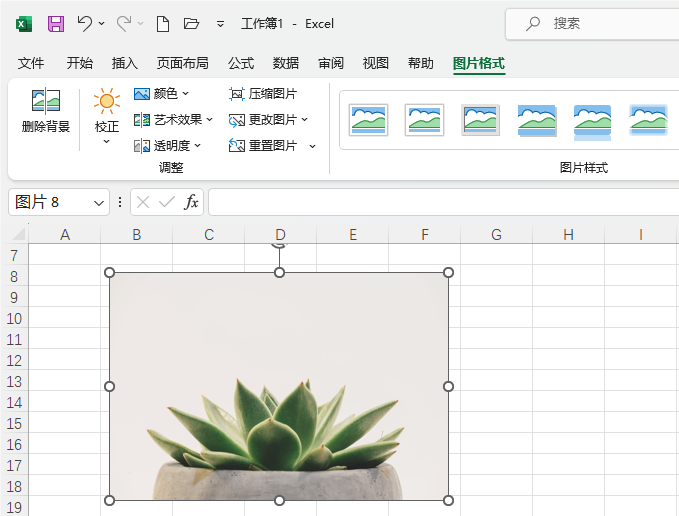
Task: Select column G header
Action: pos(496,235)
